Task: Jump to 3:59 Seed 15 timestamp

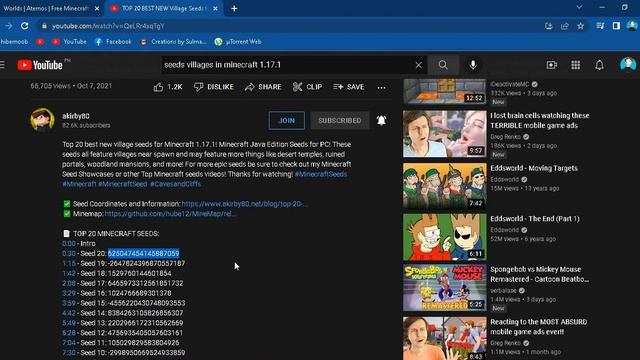Action: [x=69, y=303]
